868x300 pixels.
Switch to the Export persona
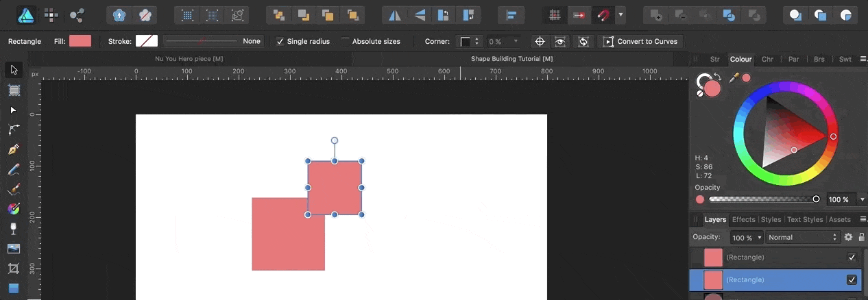[x=77, y=14]
